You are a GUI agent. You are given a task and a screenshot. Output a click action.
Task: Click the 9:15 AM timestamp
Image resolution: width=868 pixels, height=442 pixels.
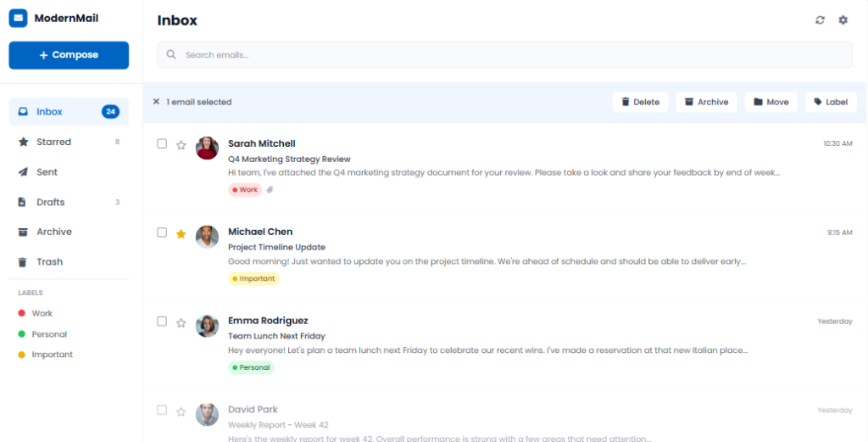[840, 232]
